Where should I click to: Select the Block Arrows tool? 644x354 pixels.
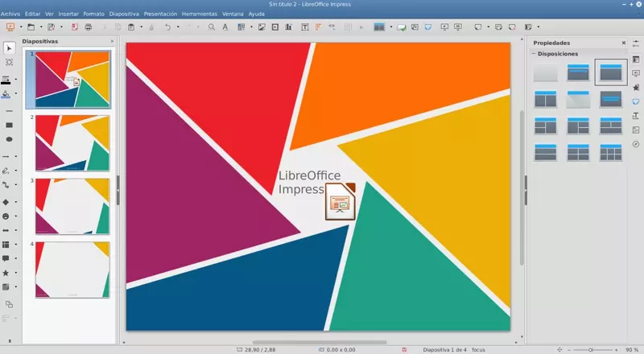[6, 230]
